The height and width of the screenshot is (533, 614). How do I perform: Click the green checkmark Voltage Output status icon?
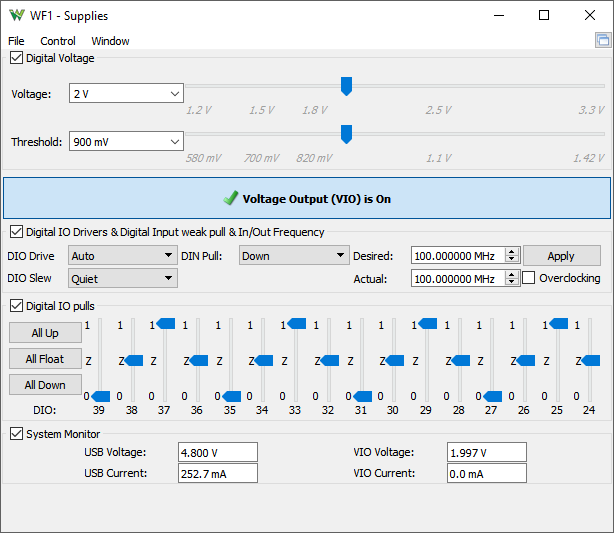231,198
